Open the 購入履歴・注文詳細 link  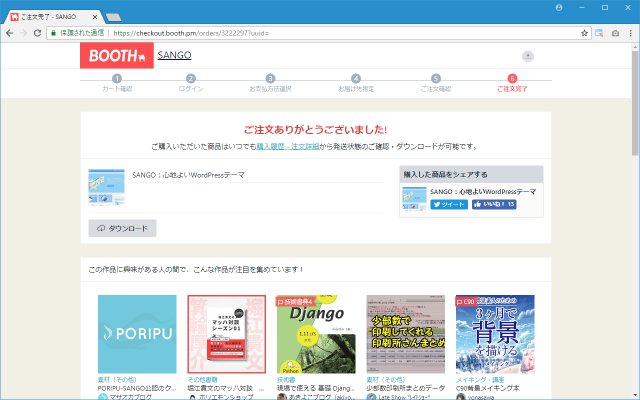point(287,147)
